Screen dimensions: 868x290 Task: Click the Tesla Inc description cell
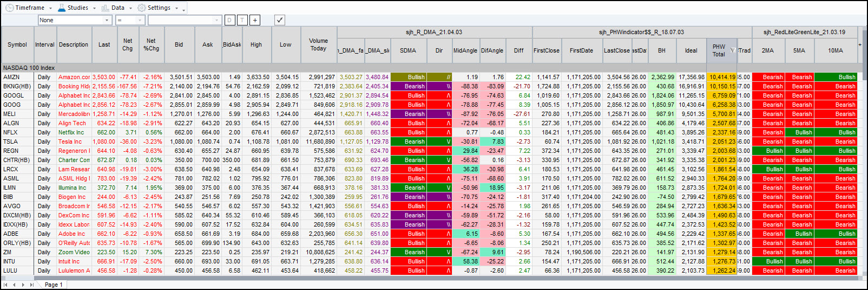[x=74, y=141]
